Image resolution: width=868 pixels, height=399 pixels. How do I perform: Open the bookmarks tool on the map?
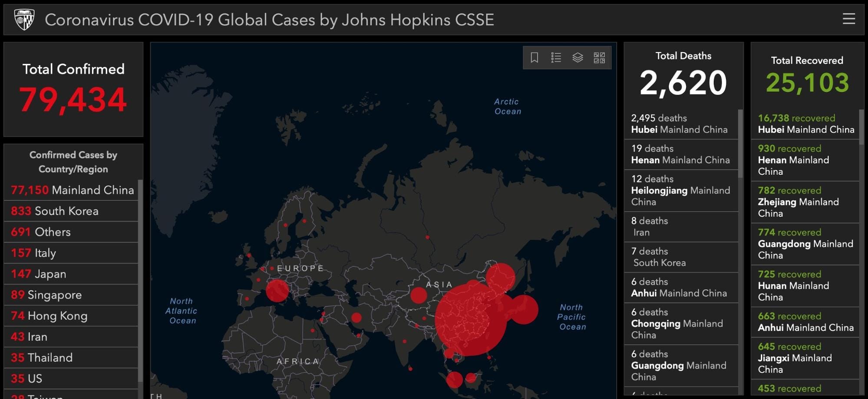coord(534,58)
